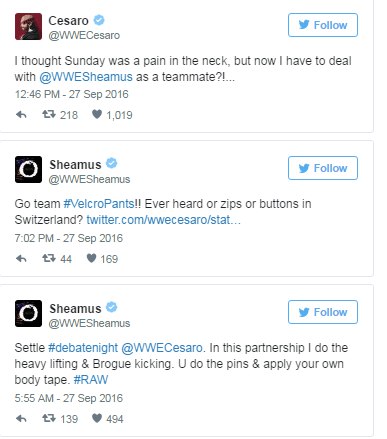Retweet Cesaro's tweet with 218 retweets

click(x=49, y=115)
